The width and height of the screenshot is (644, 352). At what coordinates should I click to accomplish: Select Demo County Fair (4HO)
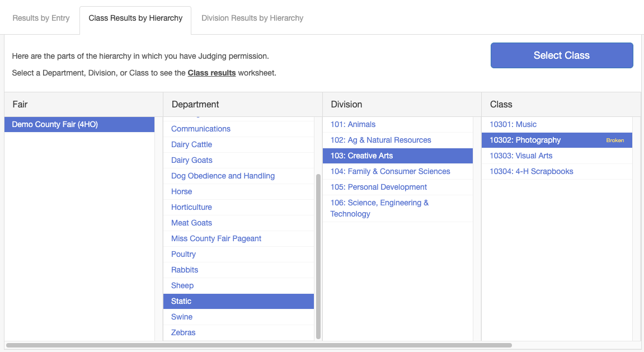(55, 124)
